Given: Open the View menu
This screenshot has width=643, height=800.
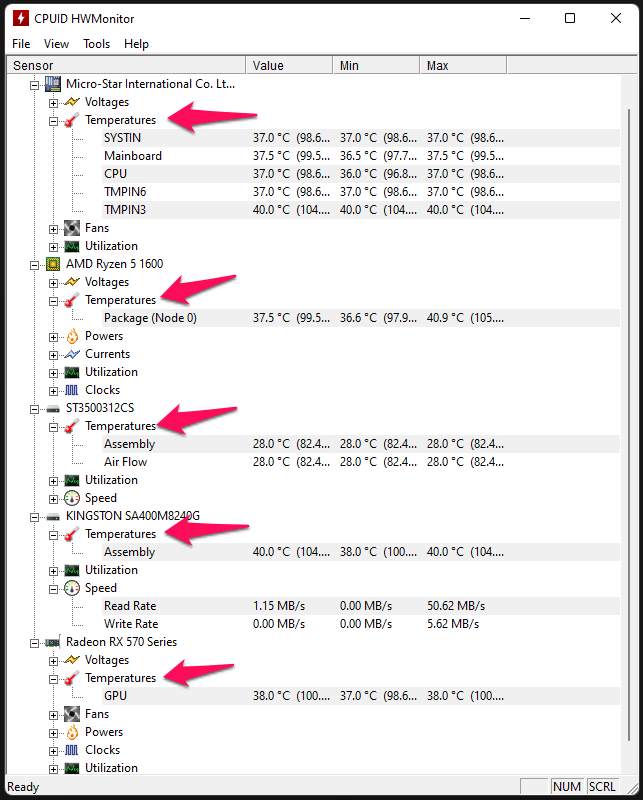Looking at the screenshot, I should pos(56,43).
